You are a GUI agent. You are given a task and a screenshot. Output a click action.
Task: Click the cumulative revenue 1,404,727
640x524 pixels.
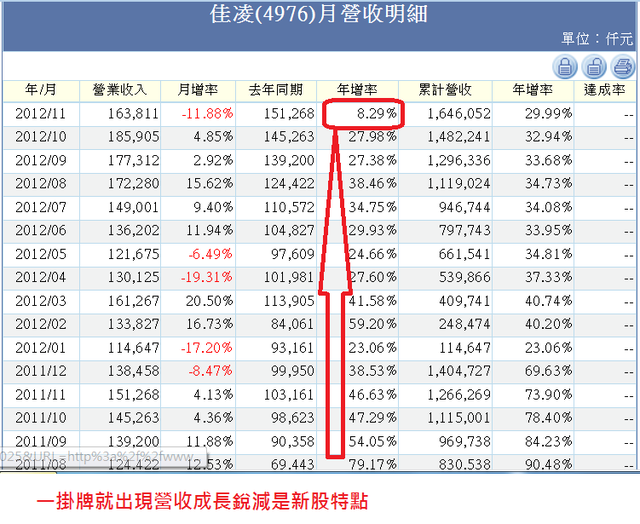pos(459,371)
